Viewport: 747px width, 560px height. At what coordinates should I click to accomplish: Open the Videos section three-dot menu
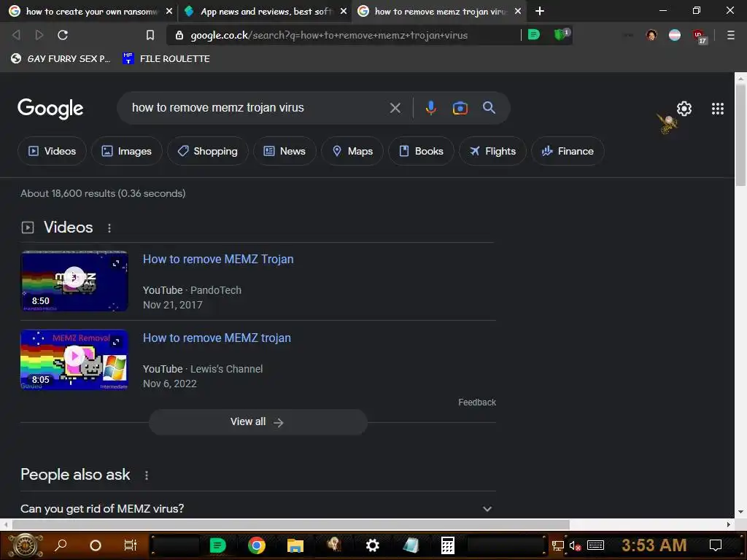pyautogui.click(x=109, y=228)
